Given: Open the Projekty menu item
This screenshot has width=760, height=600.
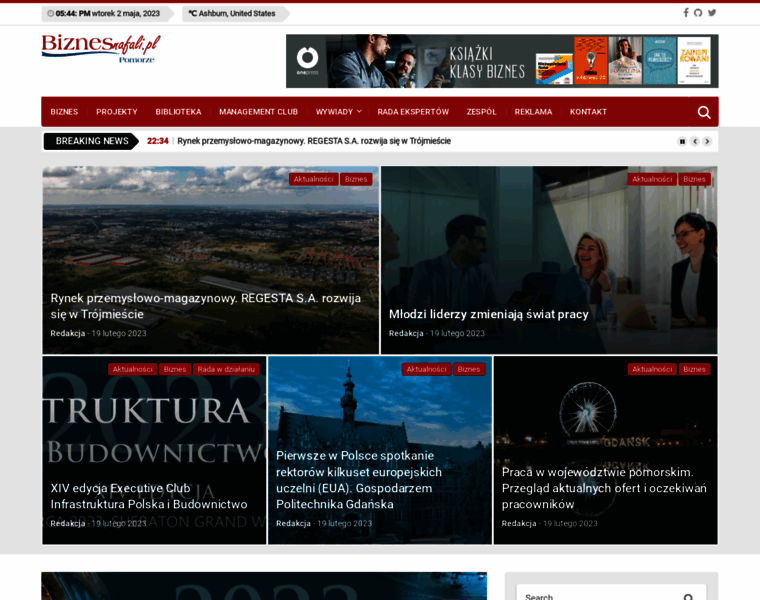Looking at the screenshot, I should click(x=117, y=112).
